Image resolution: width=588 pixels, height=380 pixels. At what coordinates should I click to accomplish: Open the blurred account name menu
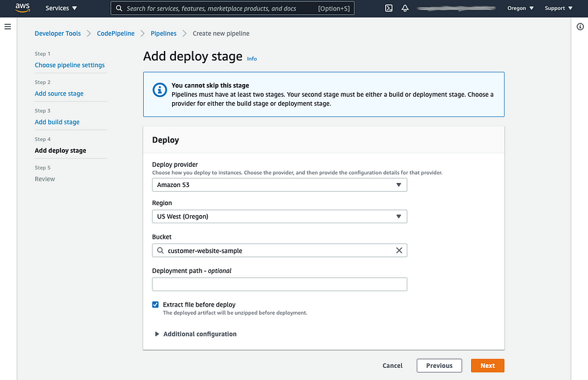(x=456, y=8)
